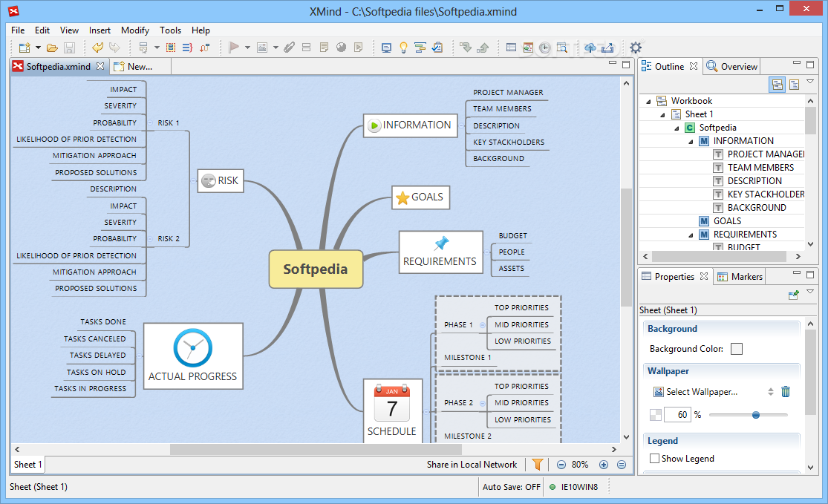
Task: Click the advanced filter funnel icon
Action: (538, 465)
